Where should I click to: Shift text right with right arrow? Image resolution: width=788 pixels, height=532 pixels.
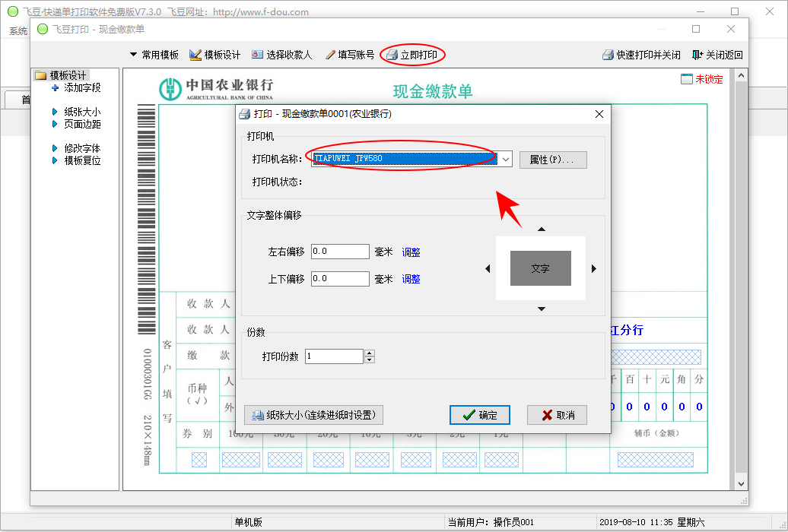pos(594,269)
